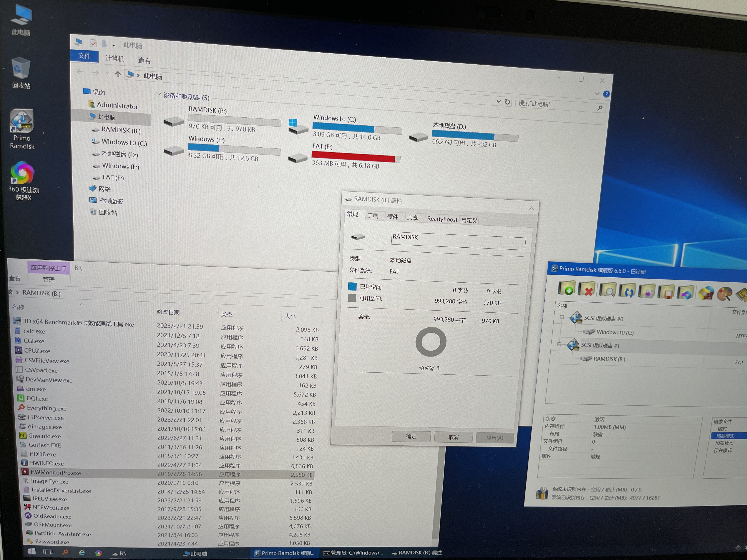
Task: Click the save disk floppy toolbar icon
Action: click(x=666, y=292)
